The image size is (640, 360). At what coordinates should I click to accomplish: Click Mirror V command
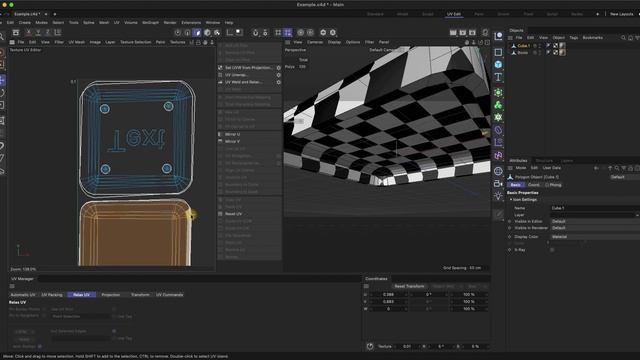tap(232, 141)
